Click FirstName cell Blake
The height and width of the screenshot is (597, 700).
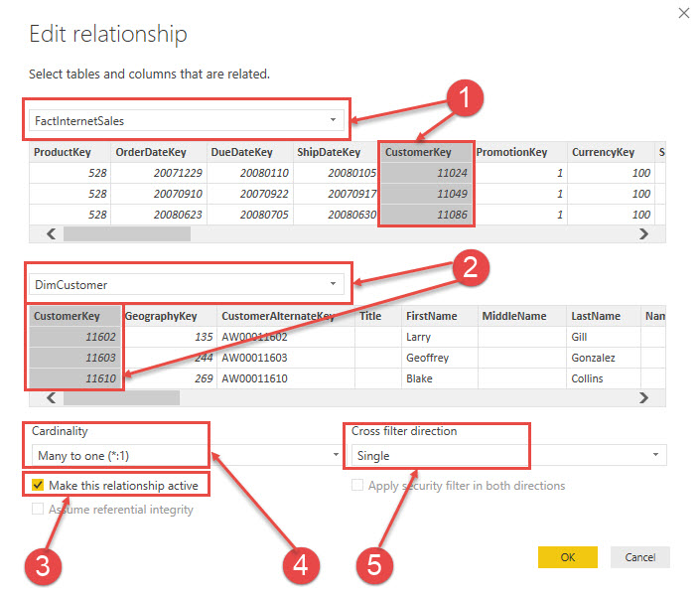click(x=419, y=378)
